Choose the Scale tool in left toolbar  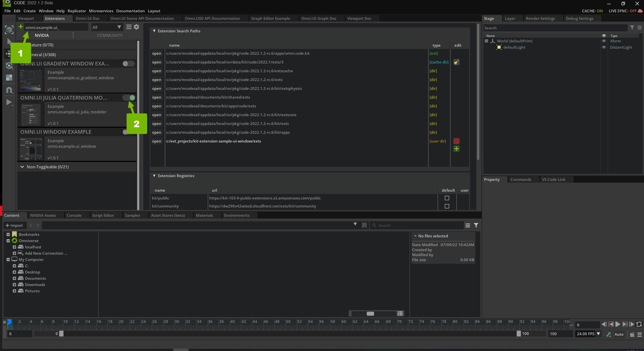coord(9,78)
